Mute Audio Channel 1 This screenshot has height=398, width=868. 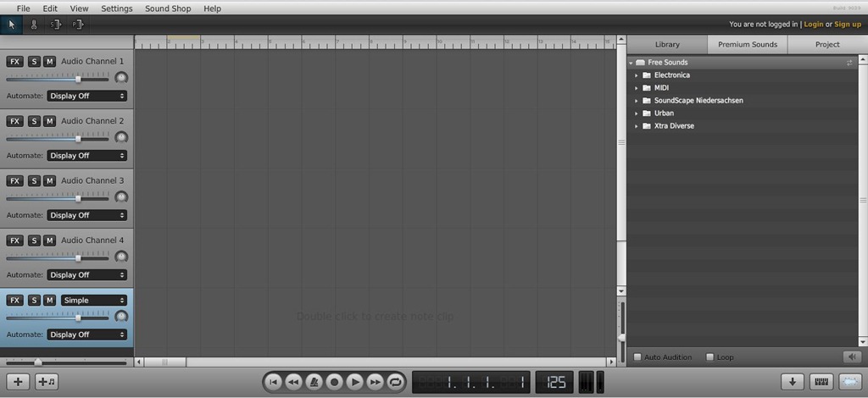click(50, 62)
